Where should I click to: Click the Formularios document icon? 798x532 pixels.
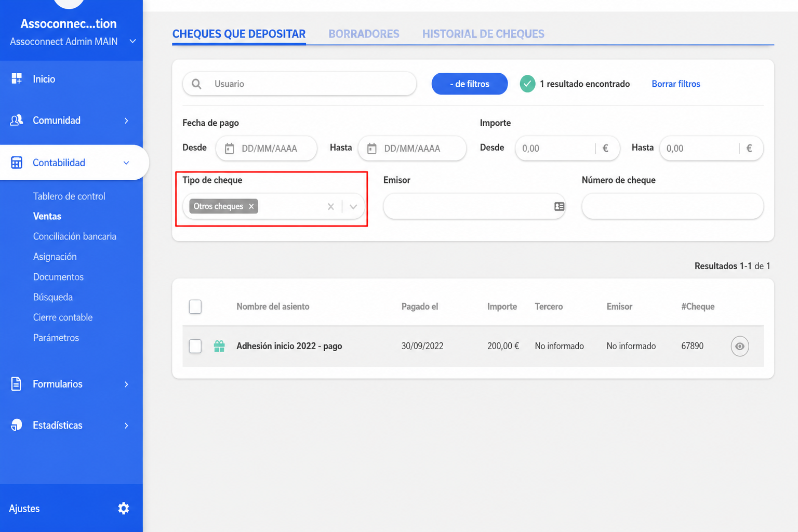16,384
